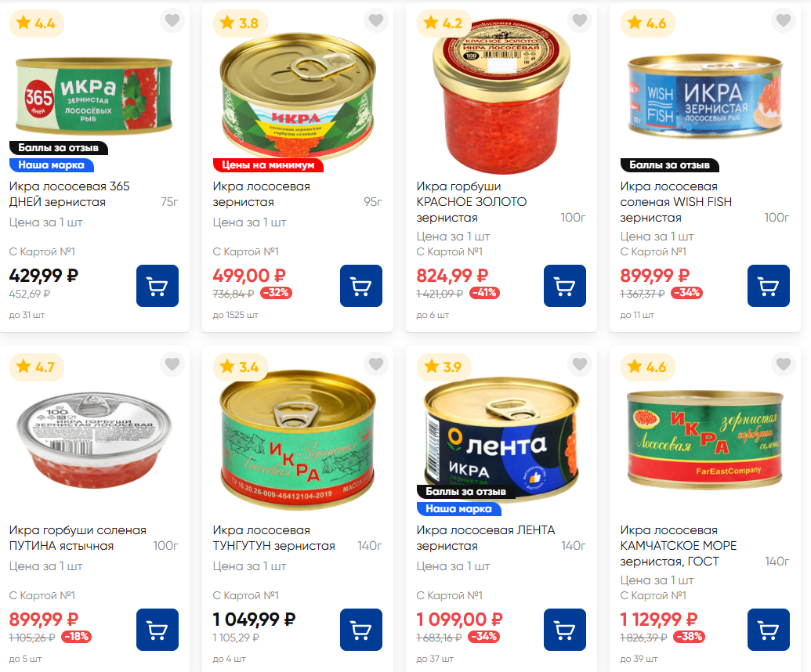Toggle favorite heart on 365 ДНЕЙ caviar
Screen dimensions: 811x672
[x=172, y=20]
